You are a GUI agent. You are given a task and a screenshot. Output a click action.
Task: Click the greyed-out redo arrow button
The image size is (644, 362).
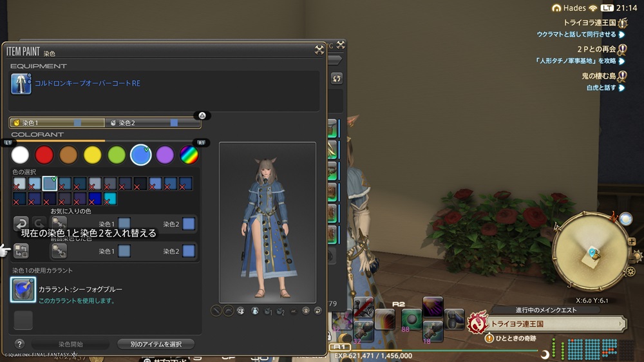pyautogui.click(x=39, y=224)
